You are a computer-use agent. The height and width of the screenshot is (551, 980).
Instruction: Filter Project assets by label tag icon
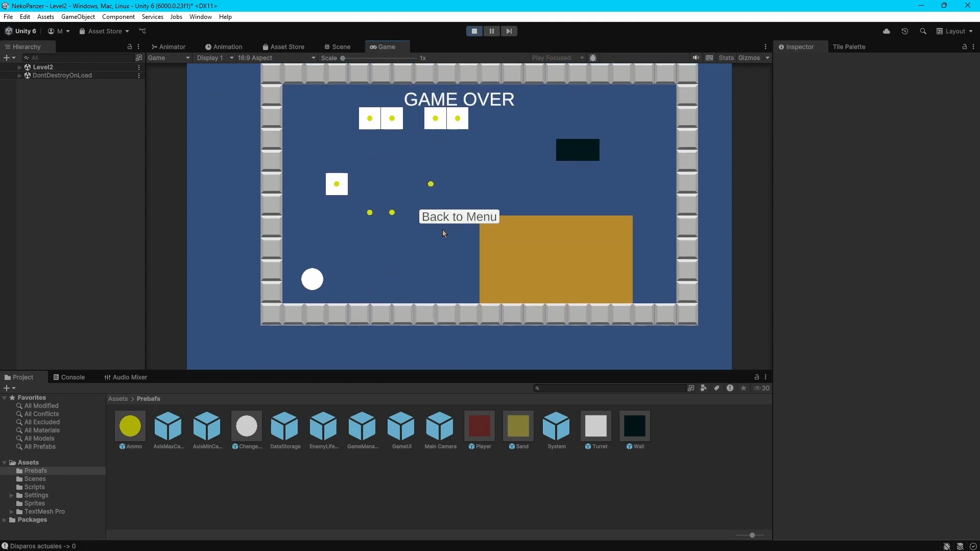pos(716,388)
